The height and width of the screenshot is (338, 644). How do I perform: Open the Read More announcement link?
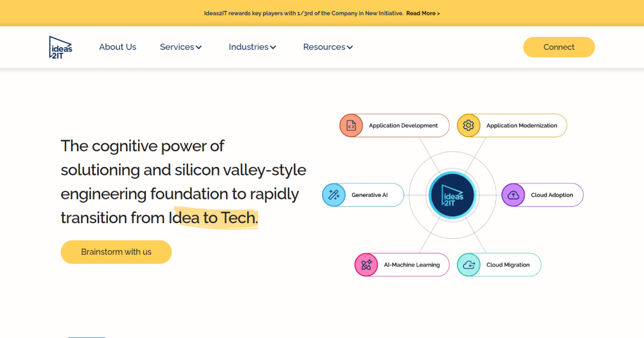(423, 13)
